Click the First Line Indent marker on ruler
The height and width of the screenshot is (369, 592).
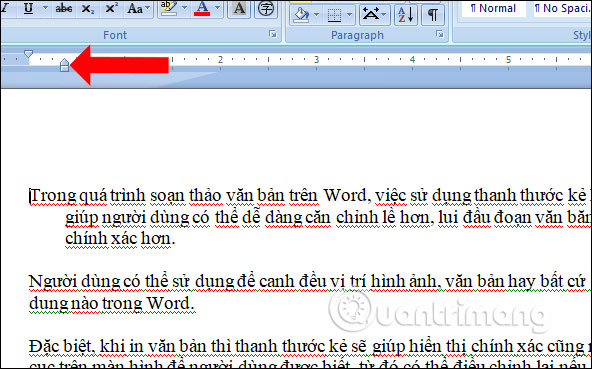point(28,54)
